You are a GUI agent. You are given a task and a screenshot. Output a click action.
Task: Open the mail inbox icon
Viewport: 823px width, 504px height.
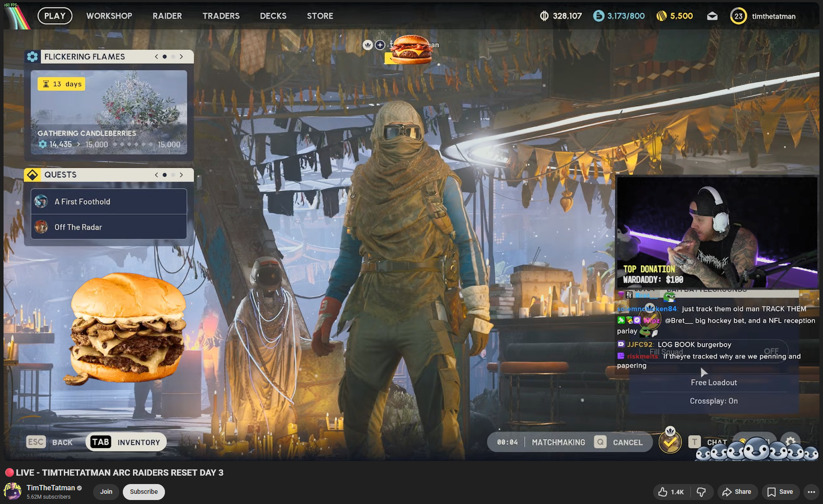[x=712, y=16]
